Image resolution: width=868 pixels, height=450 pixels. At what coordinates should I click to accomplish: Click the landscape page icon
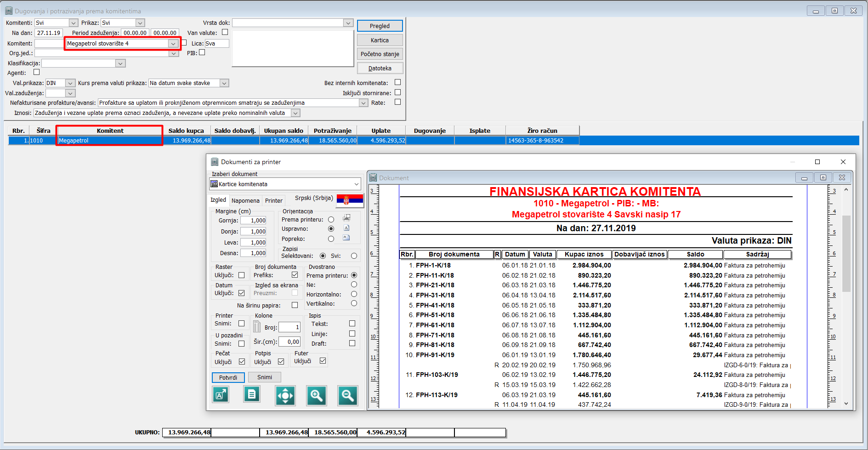pyautogui.click(x=346, y=238)
